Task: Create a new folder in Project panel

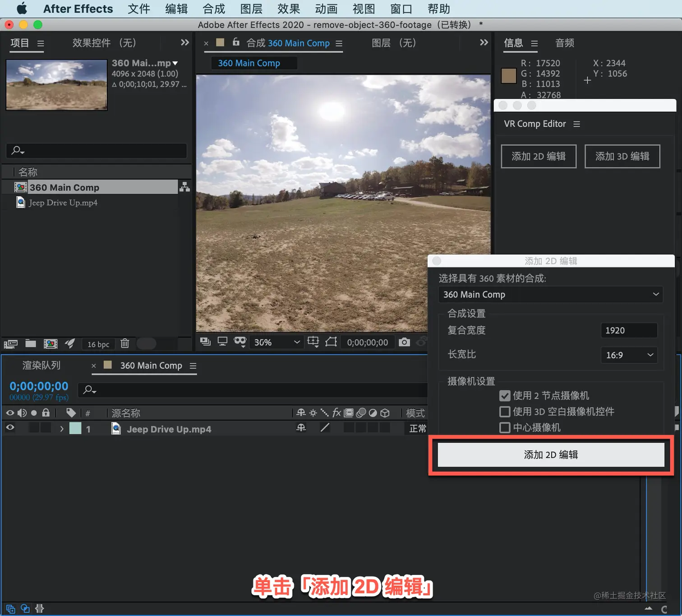Action: pyautogui.click(x=31, y=343)
